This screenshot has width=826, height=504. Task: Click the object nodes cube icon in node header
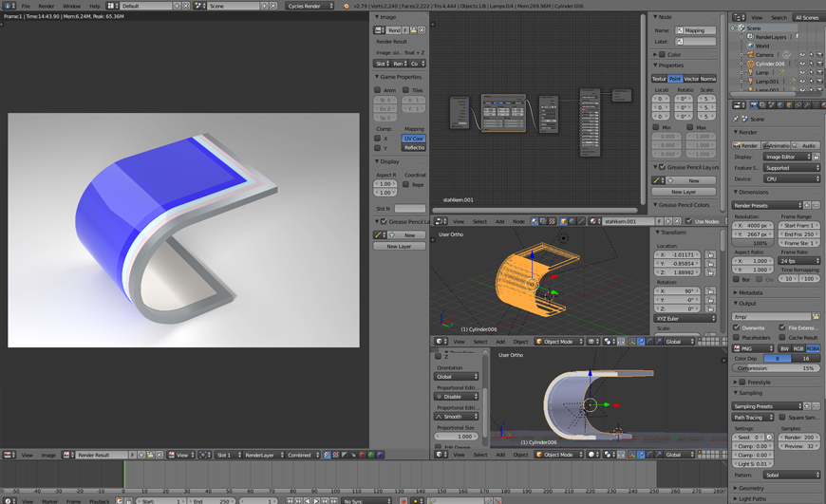[564, 221]
